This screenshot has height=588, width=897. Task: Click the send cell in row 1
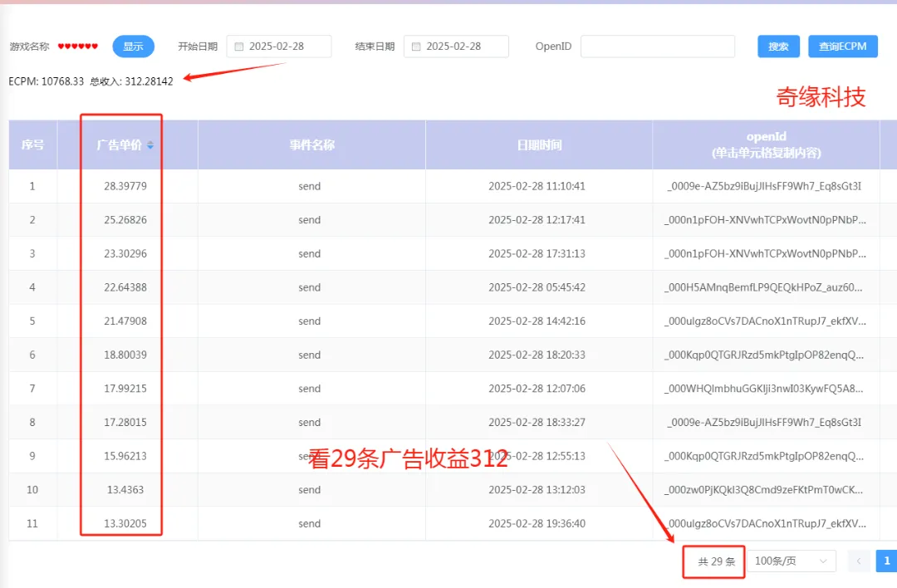point(310,186)
